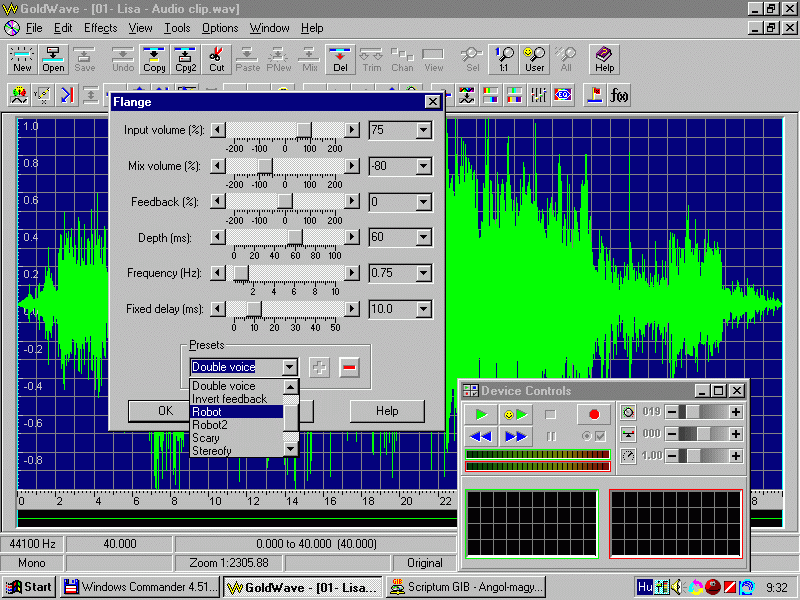Screen dimensions: 800x600
Task: Click the volume knob icon in Device Controls
Action: (629, 412)
